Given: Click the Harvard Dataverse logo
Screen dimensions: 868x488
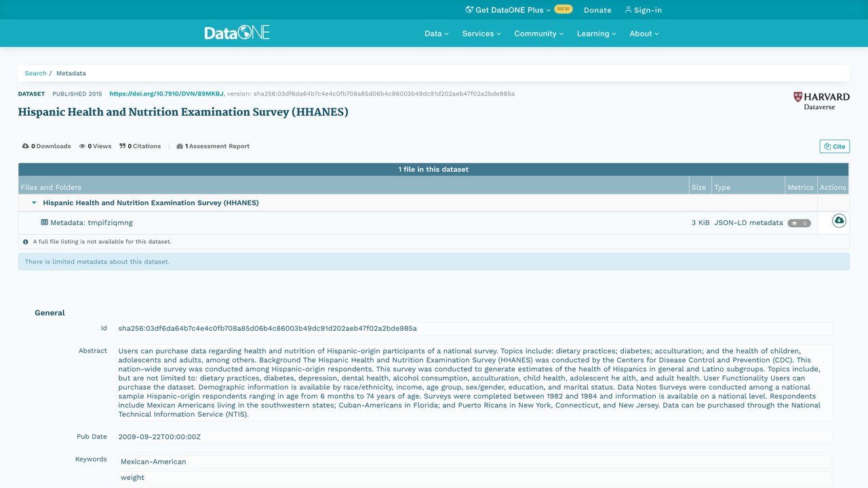Looking at the screenshot, I should [x=821, y=101].
